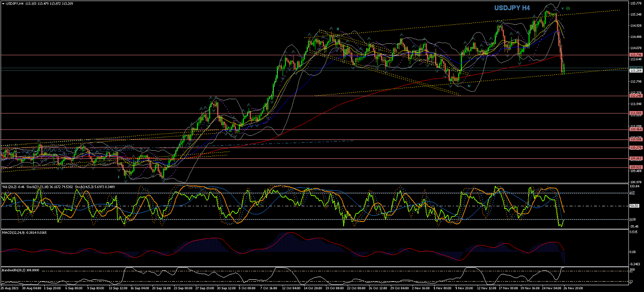The image size is (644, 292).
Task: Click the 133.04 stochastic scale value
Action: click(635, 186)
